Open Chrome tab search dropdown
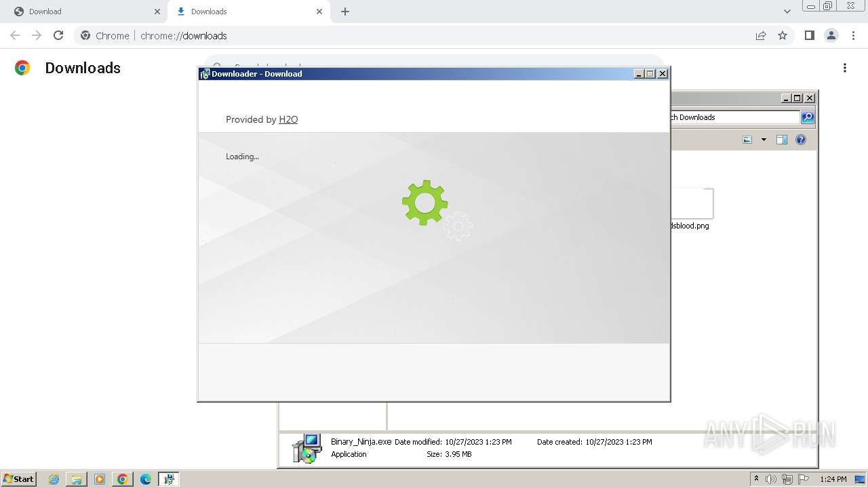Screen dimensions: 868x488 pos(787,12)
